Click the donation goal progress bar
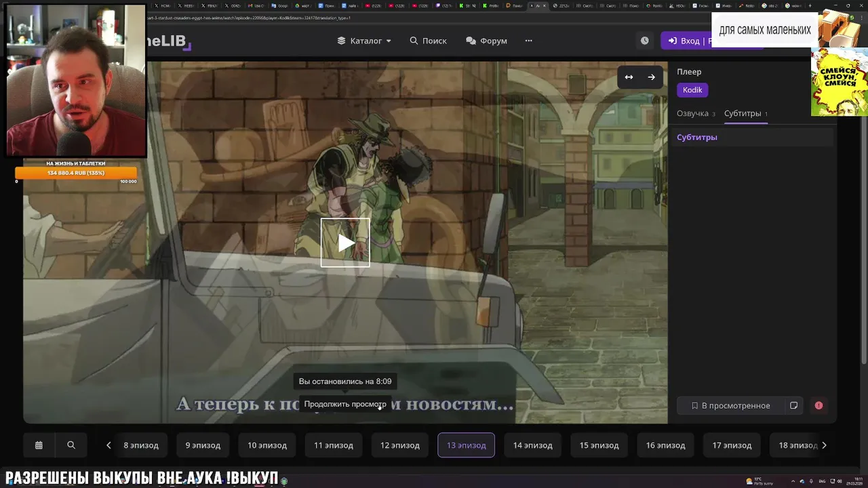 pyautogui.click(x=76, y=173)
